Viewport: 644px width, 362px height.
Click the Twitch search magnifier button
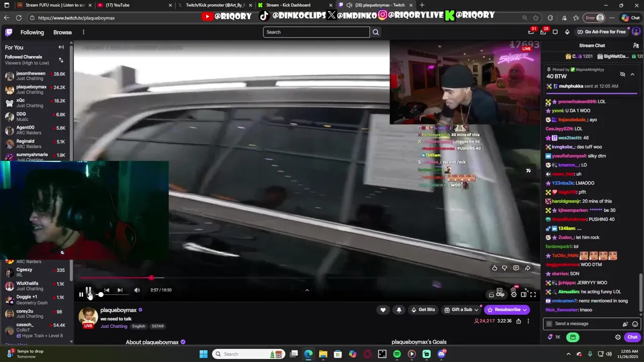(375, 32)
